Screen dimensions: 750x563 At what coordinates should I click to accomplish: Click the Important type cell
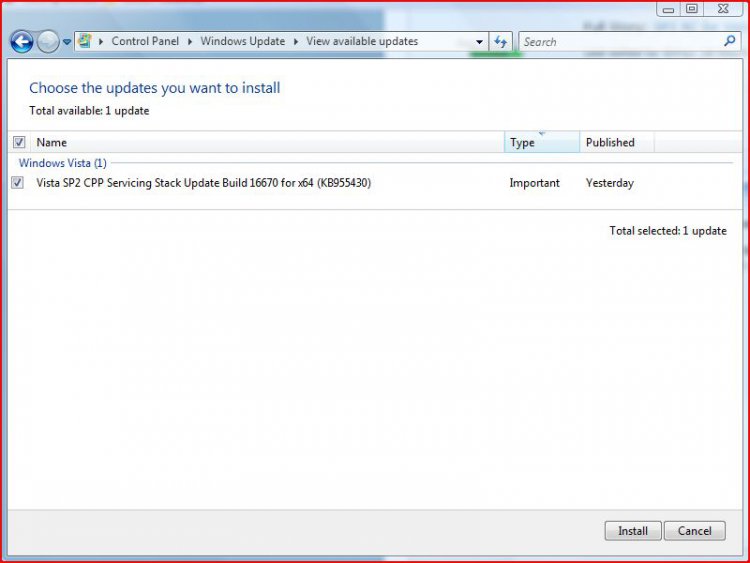pyautogui.click(x=534, y=183)
